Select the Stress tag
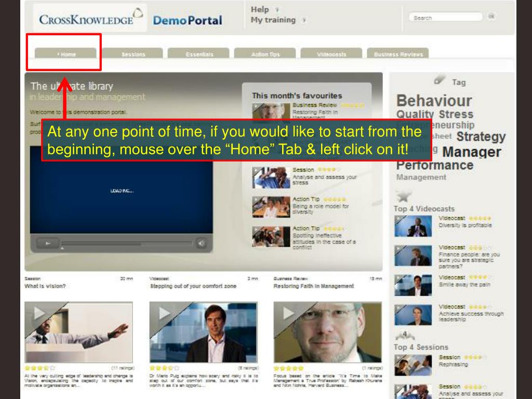 pyautogui.click(x=456, y=114)
